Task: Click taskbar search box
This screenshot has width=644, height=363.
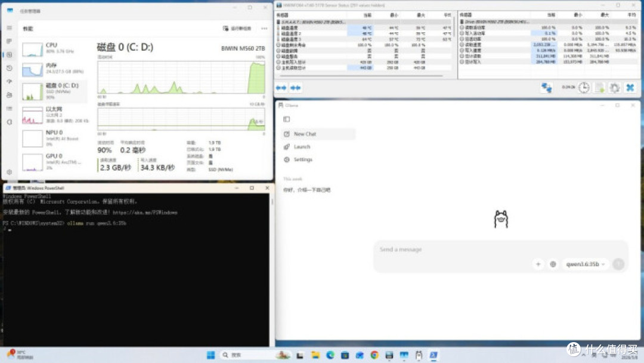Action: point(255,355)
